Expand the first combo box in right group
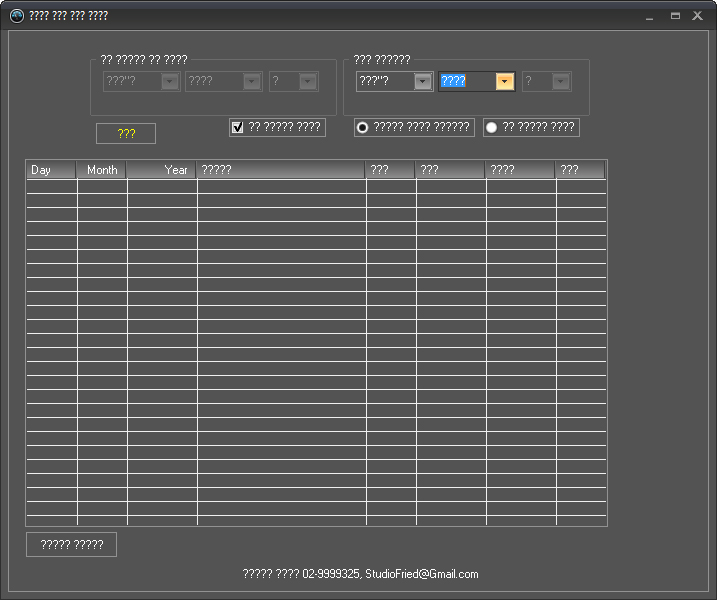This screenshot has width=717, height=600. point(423,82)
